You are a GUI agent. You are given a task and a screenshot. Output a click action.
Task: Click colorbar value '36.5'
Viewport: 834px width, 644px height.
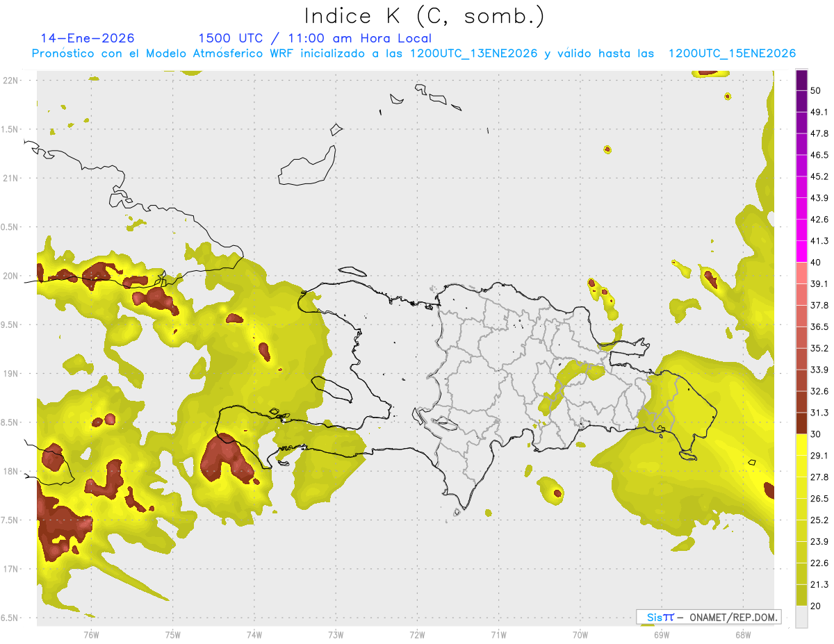pyautogui.click(x=819, y=327)
